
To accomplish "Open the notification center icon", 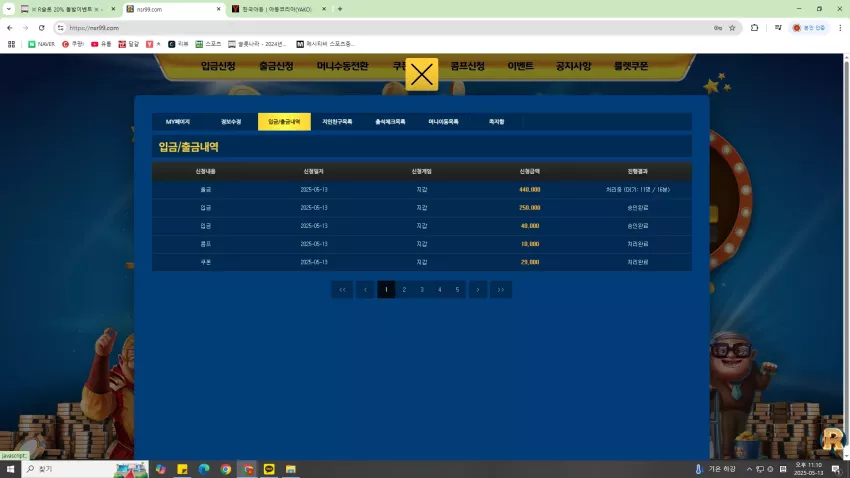I will pos(836,469).
